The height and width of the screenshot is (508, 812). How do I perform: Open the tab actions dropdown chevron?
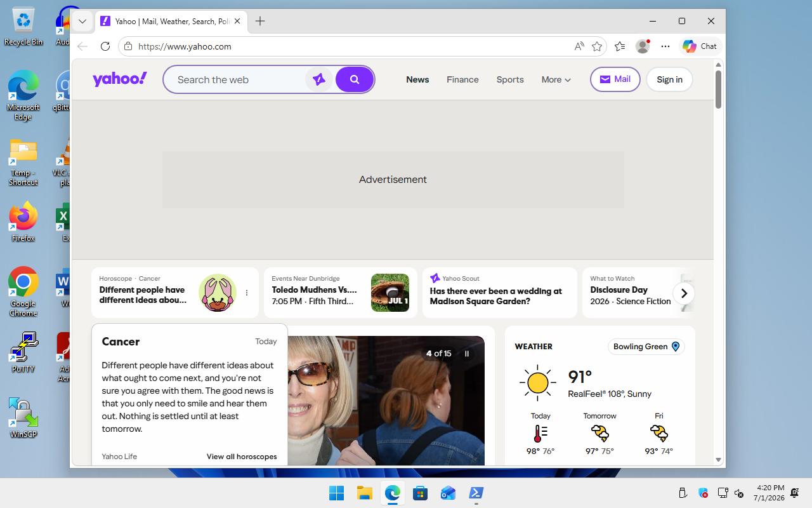(82, 21)
